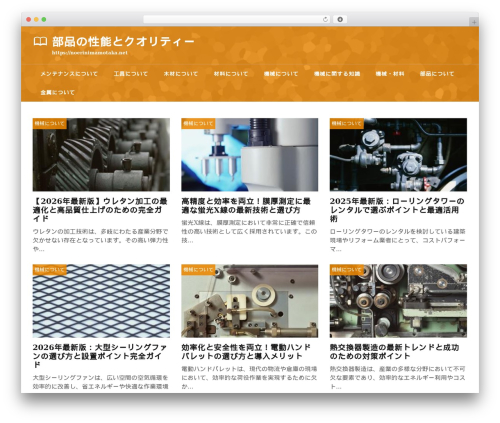The image size is (500, 423).
Task: Click the round icon right of address bar
Action: (340, 20)
